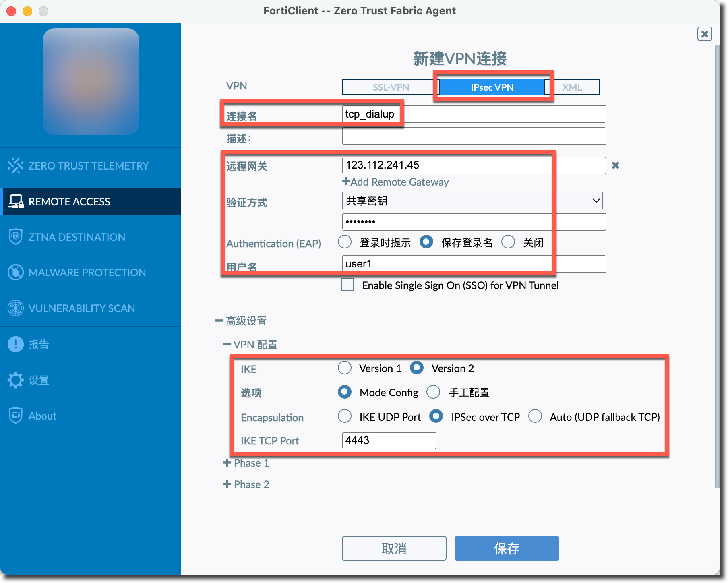Expand the Phase 1 section
The image size is (728, 583).
(246, 463)
